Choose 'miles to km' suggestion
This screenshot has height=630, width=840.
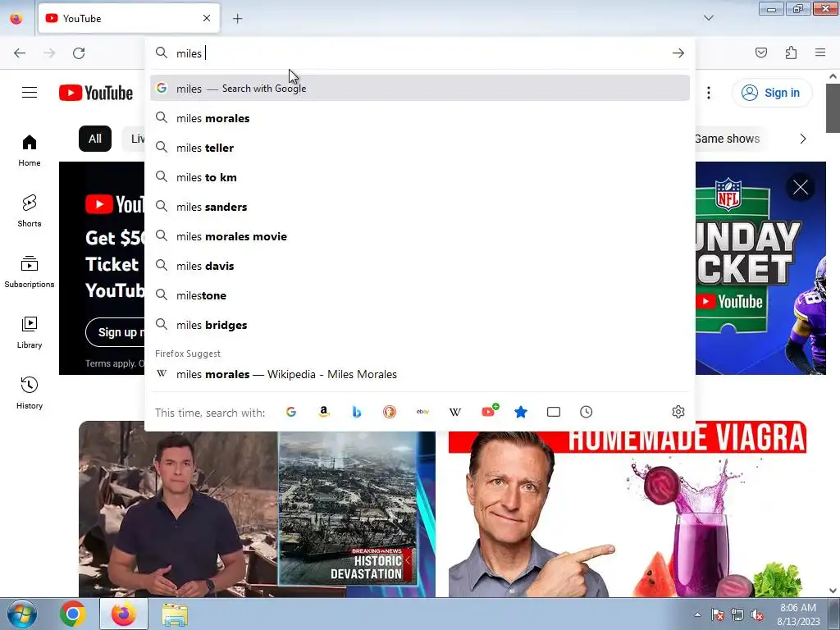(420, 177)
